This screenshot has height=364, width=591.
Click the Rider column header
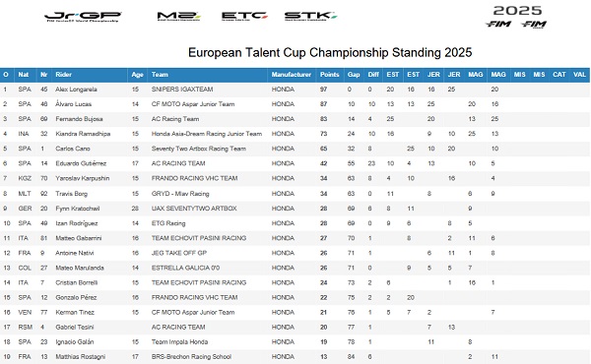point(63,75)
